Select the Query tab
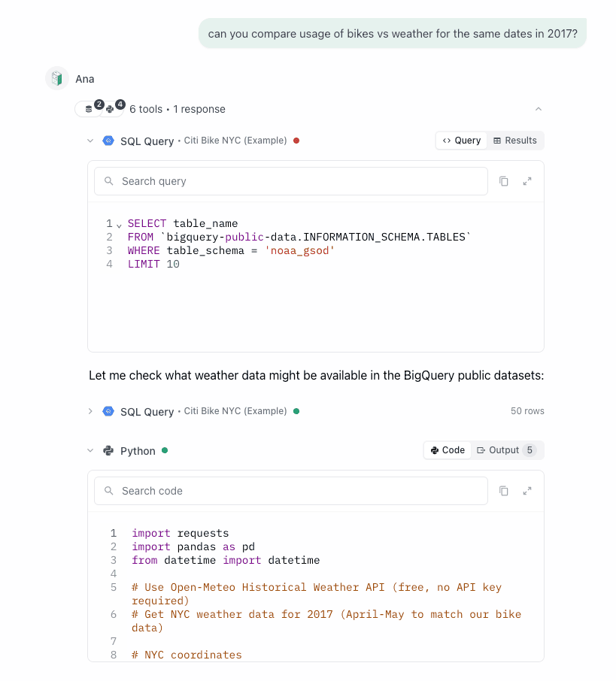 (462, 141)
